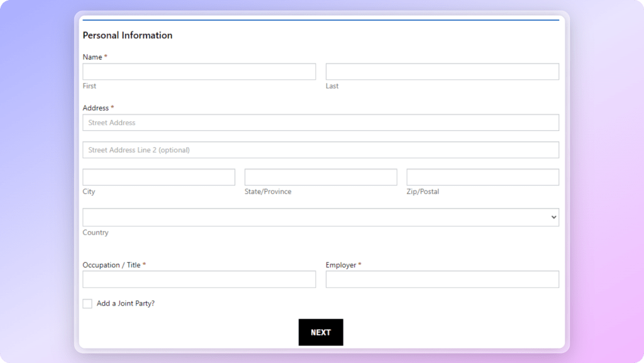Click the "Add a Joint Party?" label text

point(126,304)
